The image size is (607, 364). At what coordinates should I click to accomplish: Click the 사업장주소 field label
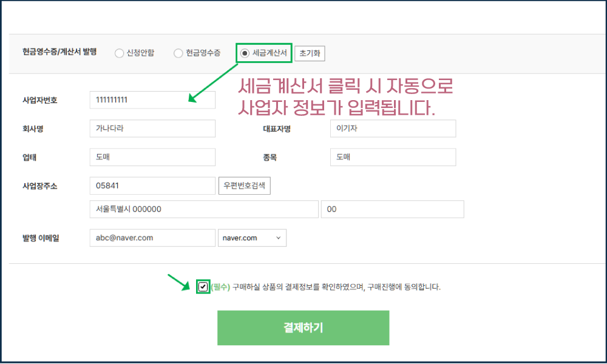40,186
